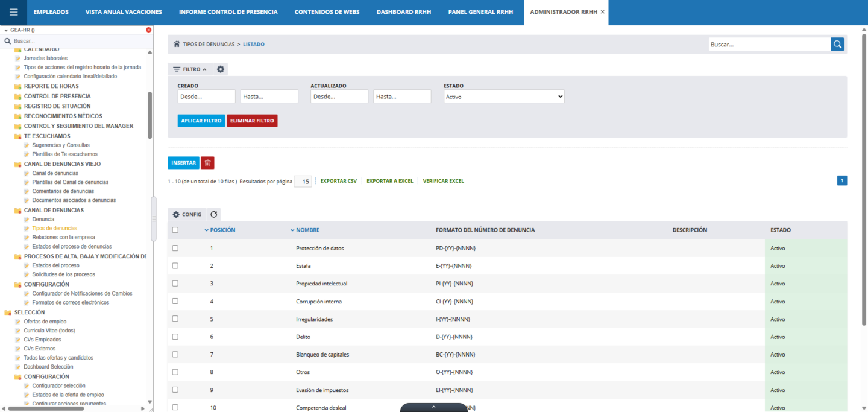Image resolution: width=868 pixels, height=412 pixels.
Task: Check the select-all header checkbox
Action: (x=175, y=230)
